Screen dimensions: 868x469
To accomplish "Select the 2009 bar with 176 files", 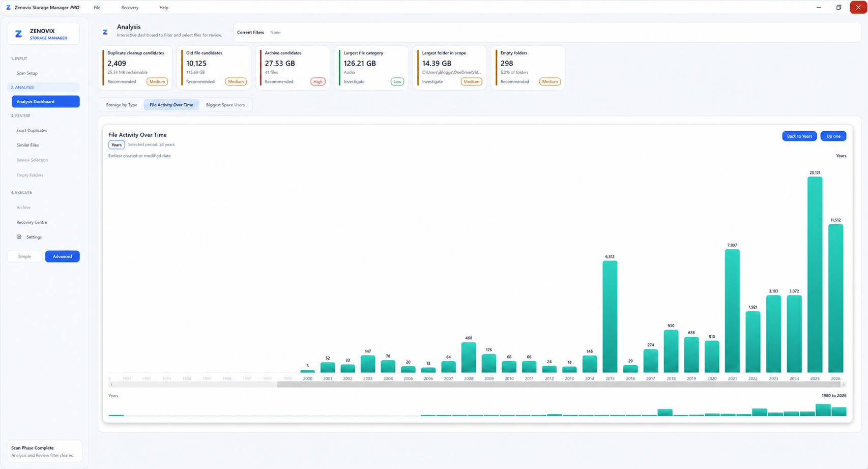I will (x=489, y=363).
